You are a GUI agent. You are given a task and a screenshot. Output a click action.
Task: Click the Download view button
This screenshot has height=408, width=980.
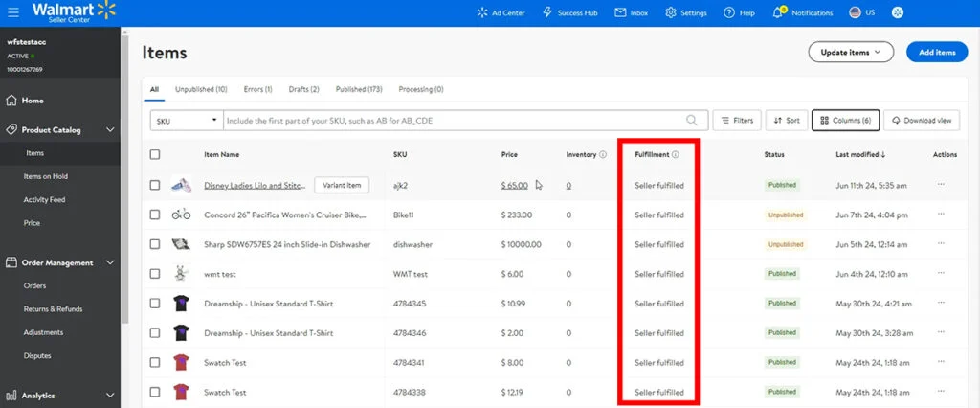point(922,120)
